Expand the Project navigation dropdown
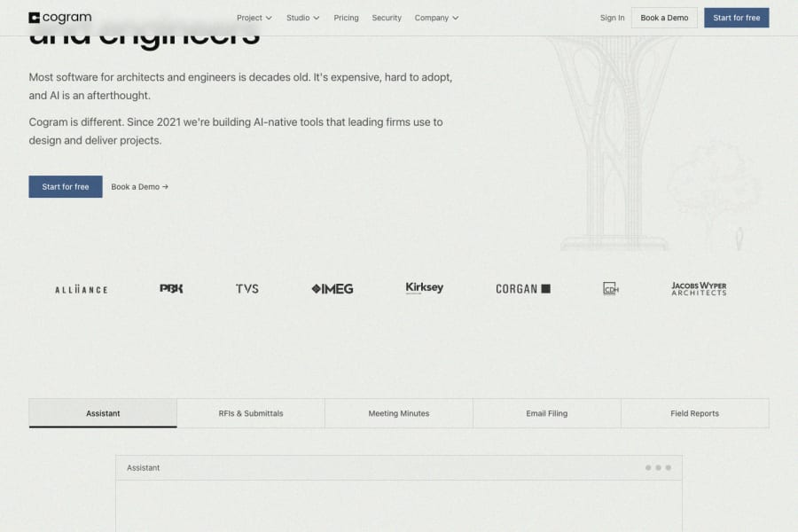 click(x=253, y=17)
